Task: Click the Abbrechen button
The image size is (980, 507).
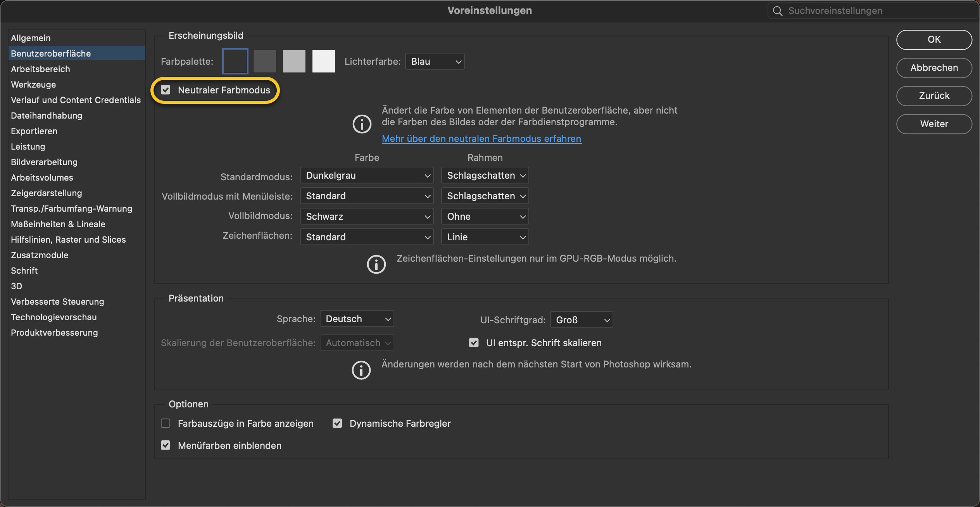Action: (x=934, y=68)
